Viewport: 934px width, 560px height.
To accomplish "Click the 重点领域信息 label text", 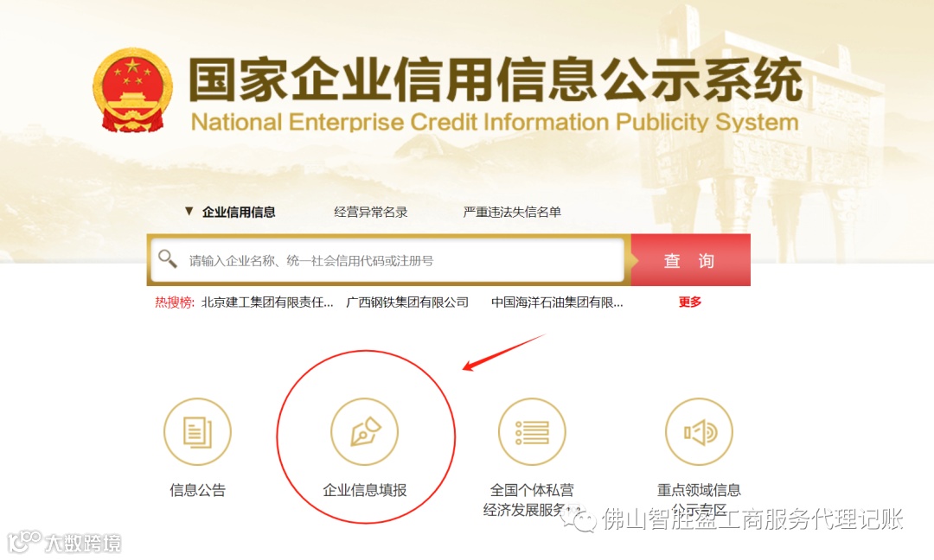I will click(x=700, y=490).
